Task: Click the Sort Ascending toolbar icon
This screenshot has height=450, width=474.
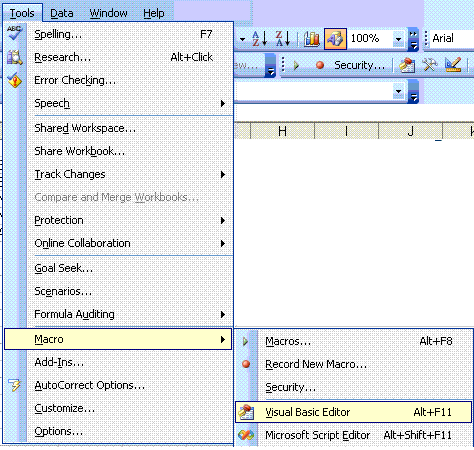Action: click(259, 39)
